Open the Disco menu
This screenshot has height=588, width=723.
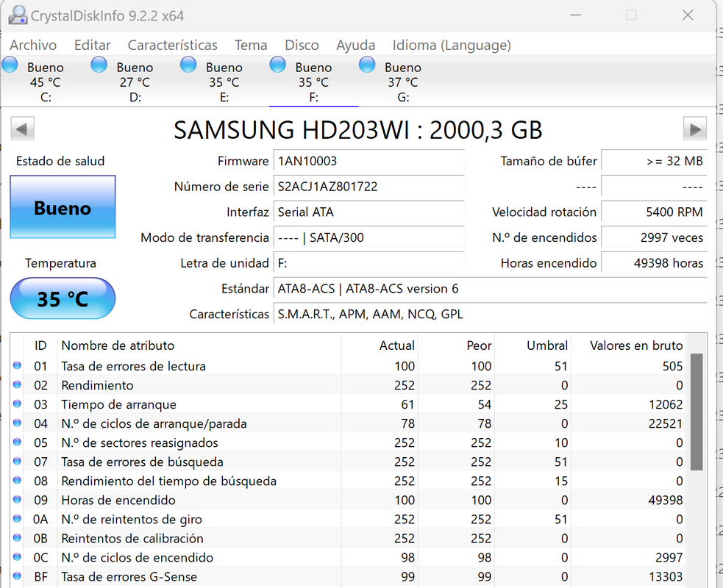(x=302, y=45)
